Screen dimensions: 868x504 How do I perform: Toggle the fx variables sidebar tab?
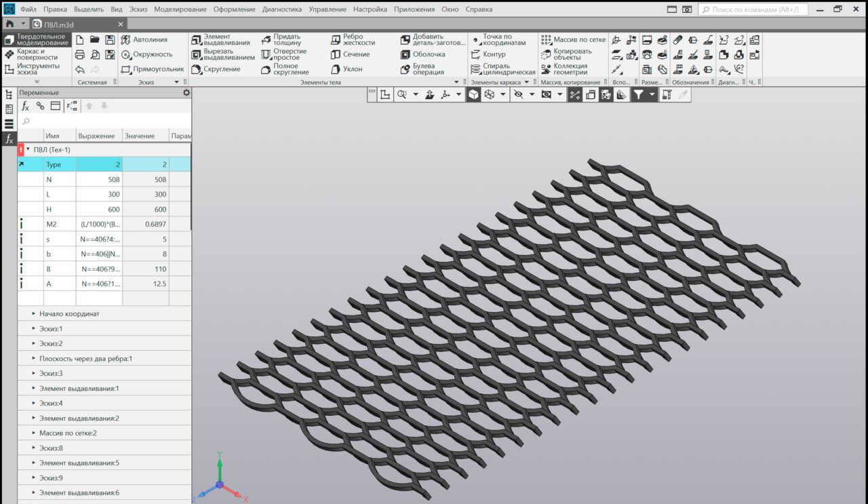pos(9,138)
